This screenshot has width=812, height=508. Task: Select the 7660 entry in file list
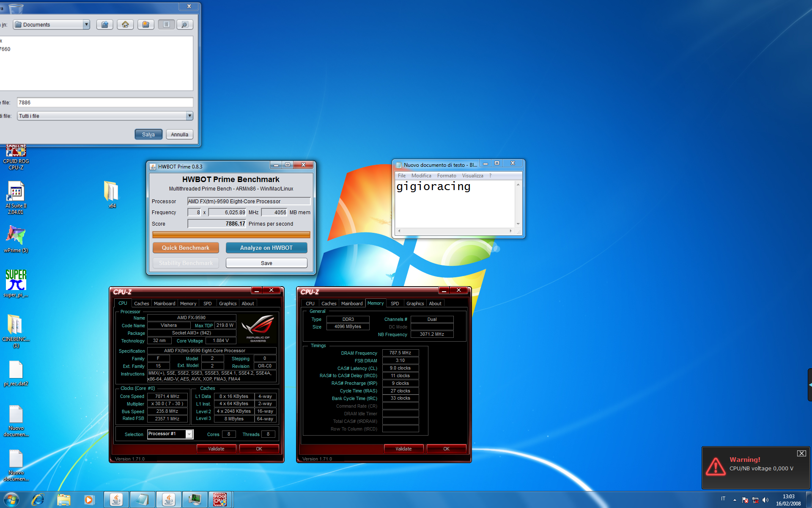click(5, 49)
